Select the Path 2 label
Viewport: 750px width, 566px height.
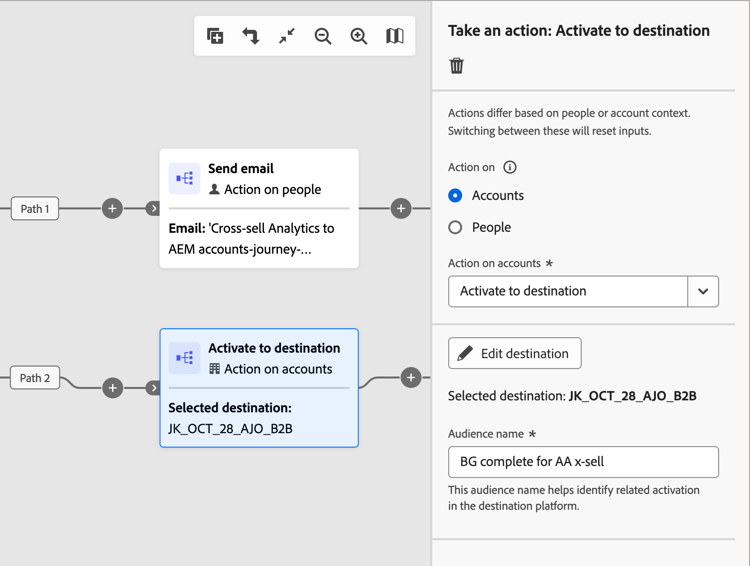pos(35,378)
